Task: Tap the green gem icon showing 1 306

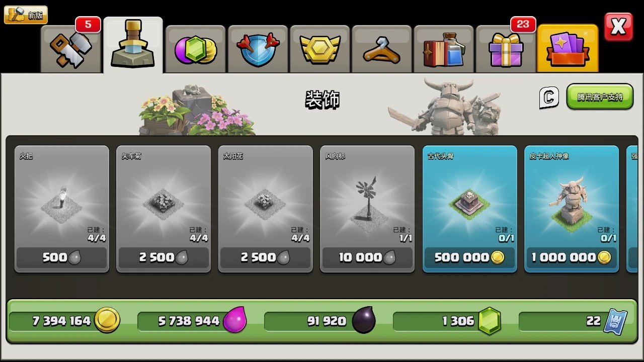Action: coord(489,321)
